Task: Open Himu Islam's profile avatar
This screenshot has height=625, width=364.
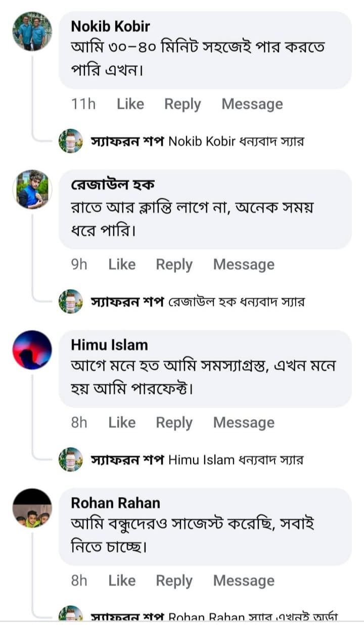Action: coord(32,350)
